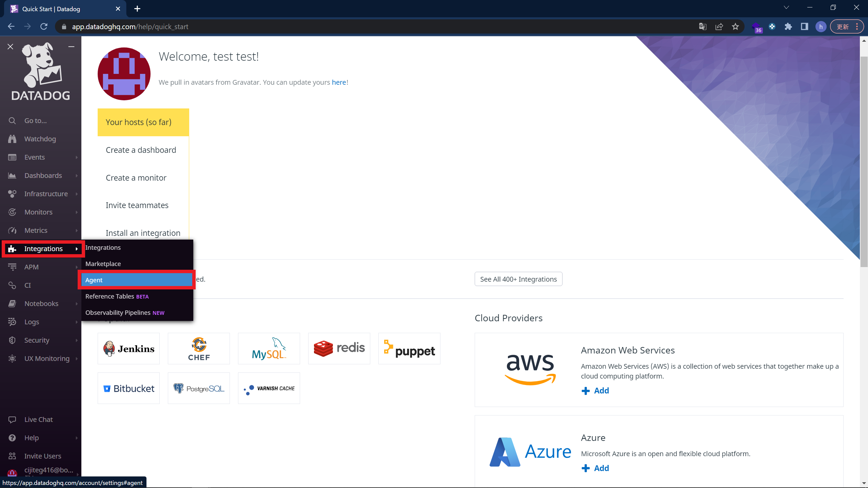The width and height of the screenshot is (868, 488).
Task: Toggle the Observability Pipelines NEW item
Action: click(x=124, y=312)
